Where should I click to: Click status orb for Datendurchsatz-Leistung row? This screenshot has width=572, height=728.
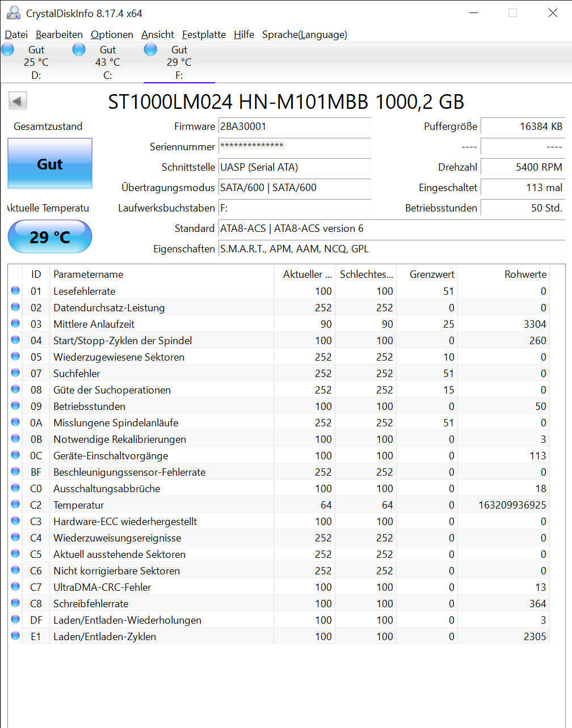pos(15,307)
